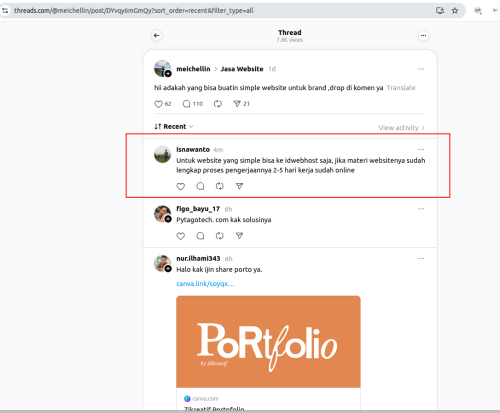Open more options for nur.ilhami343's comment
500x413 pixels.
(421, 259)
